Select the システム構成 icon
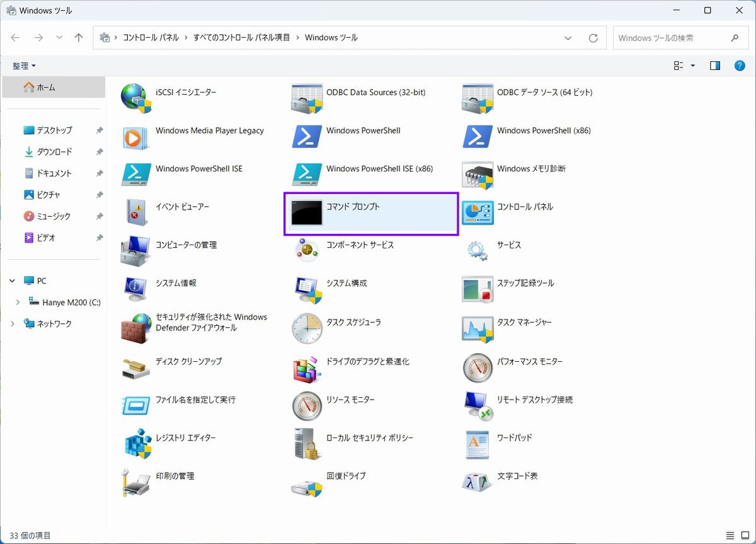This screenshot has height=544, width=756. pyautogui.click(x=307, y=289)
